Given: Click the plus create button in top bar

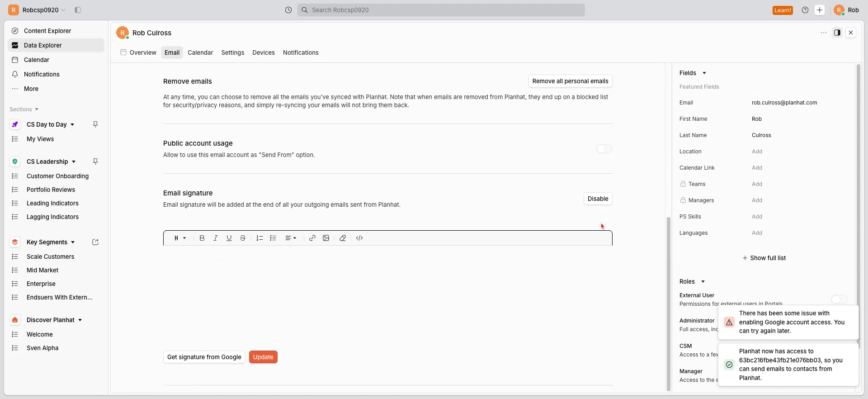Looking at the screenshot, I should (x=820, y=10).
